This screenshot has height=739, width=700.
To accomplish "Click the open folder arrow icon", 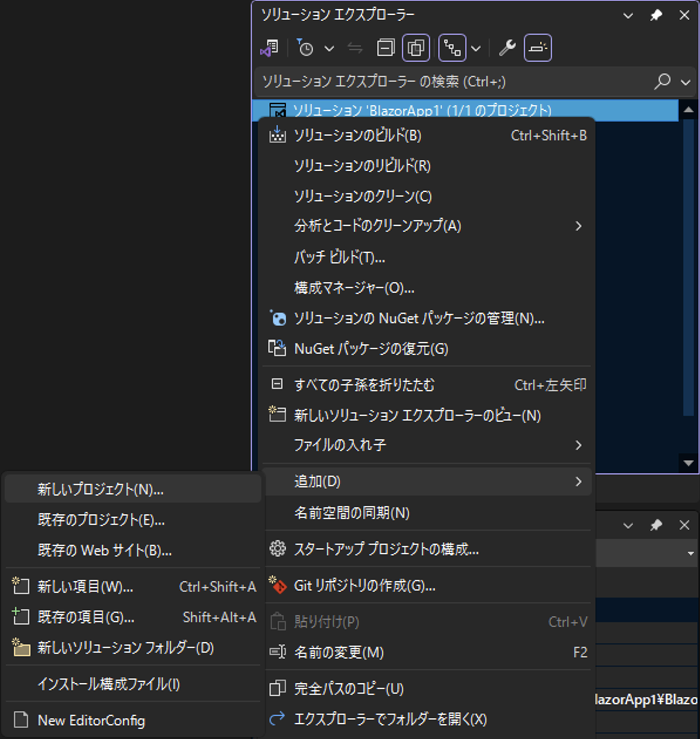I will point(277,718).
